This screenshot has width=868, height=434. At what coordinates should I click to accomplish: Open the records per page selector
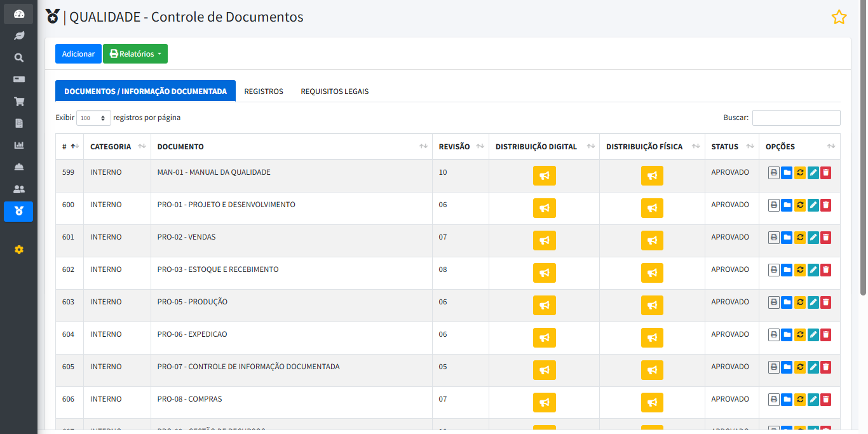coord(93,117)
